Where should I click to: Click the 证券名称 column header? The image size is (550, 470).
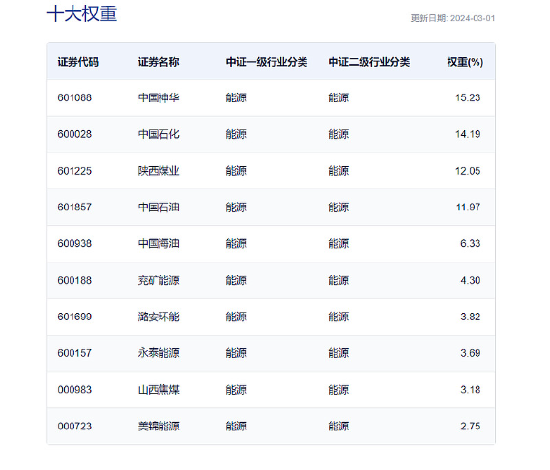point(159,62)
